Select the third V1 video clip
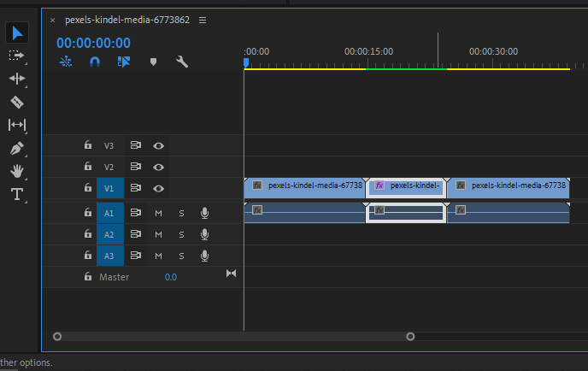This screenshot has height=371, width=588. click(509, 188)
